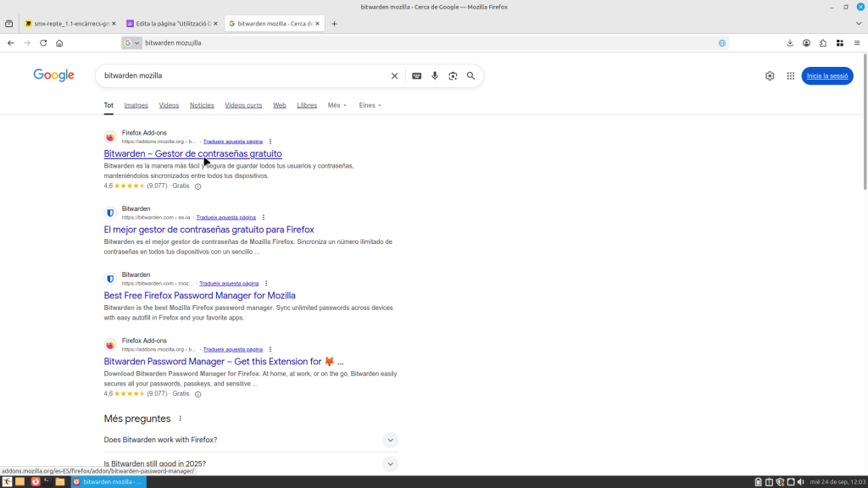Click the Google search magnifier icon
Screen dimensions: 868x488
click(470, 76)
